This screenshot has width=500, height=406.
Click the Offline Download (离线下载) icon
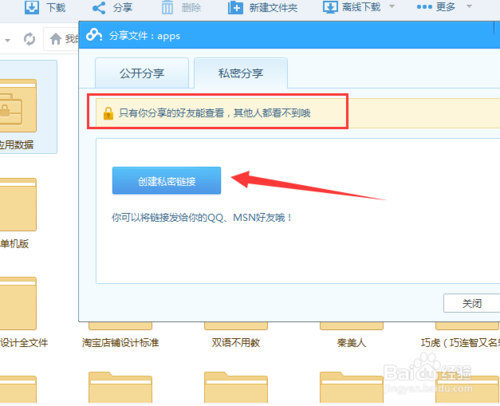tap(330, 7)
